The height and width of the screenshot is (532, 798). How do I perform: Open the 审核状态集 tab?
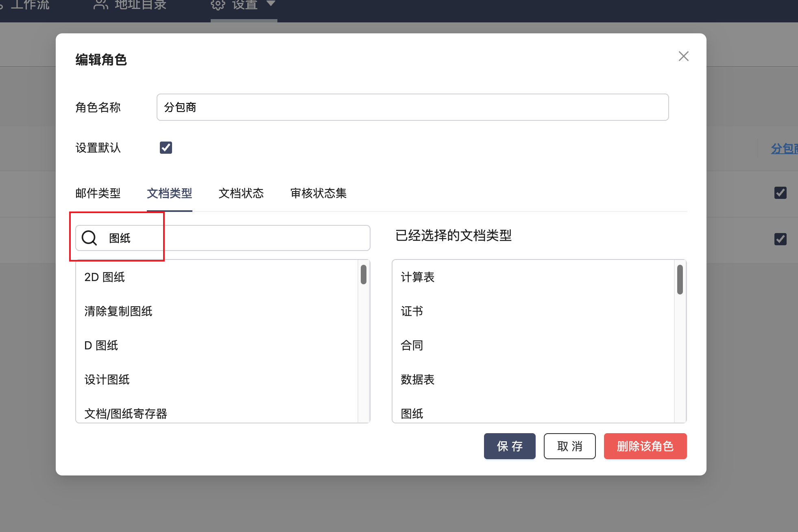click(x=318, y=193)
